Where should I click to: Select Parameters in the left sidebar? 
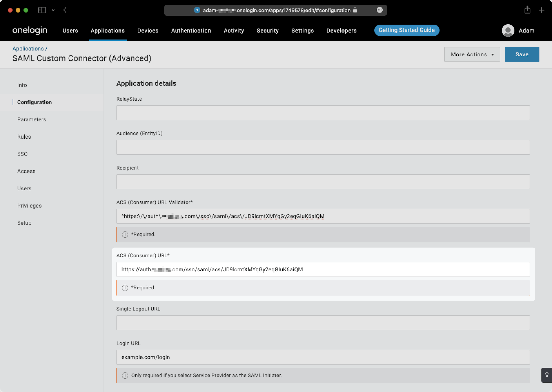[x=32, y=119]
